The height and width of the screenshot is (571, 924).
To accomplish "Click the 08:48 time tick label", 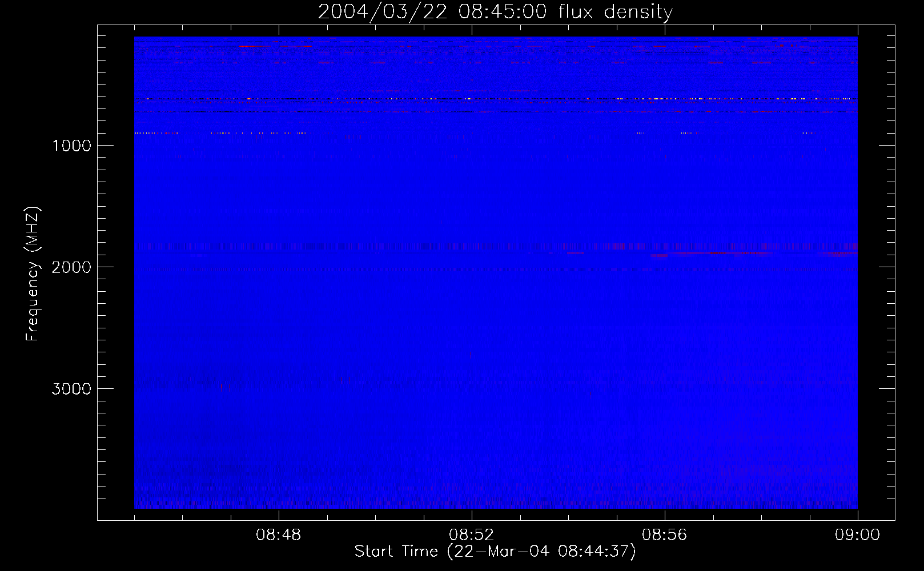I will [279, 535].
